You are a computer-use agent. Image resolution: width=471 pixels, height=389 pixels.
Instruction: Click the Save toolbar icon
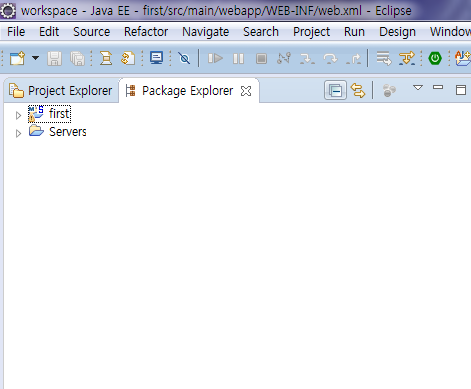(x=54, y=59)
